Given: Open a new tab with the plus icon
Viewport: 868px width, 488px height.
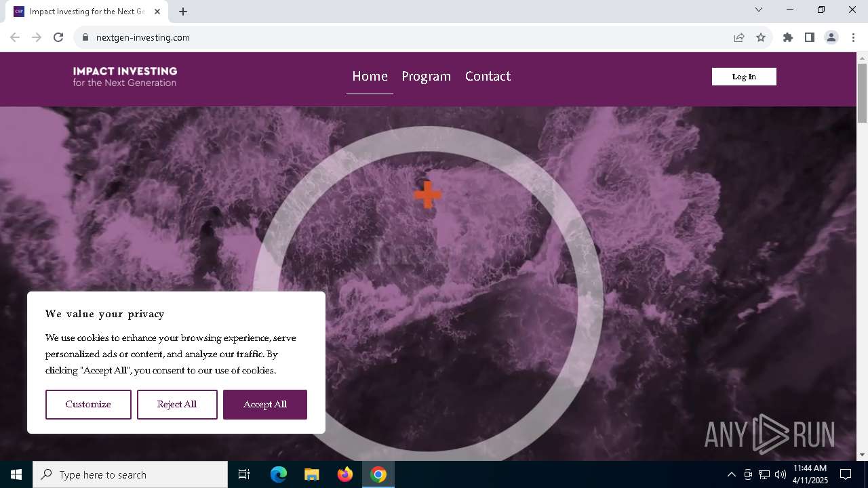Looking at the screenshot, I should [183, 12].
